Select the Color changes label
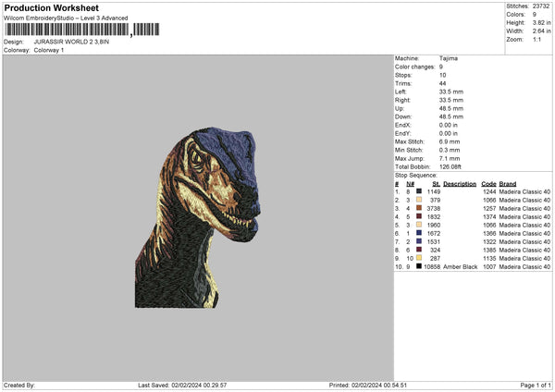Screen dimensions: 555x392 [x=414, y=67]
